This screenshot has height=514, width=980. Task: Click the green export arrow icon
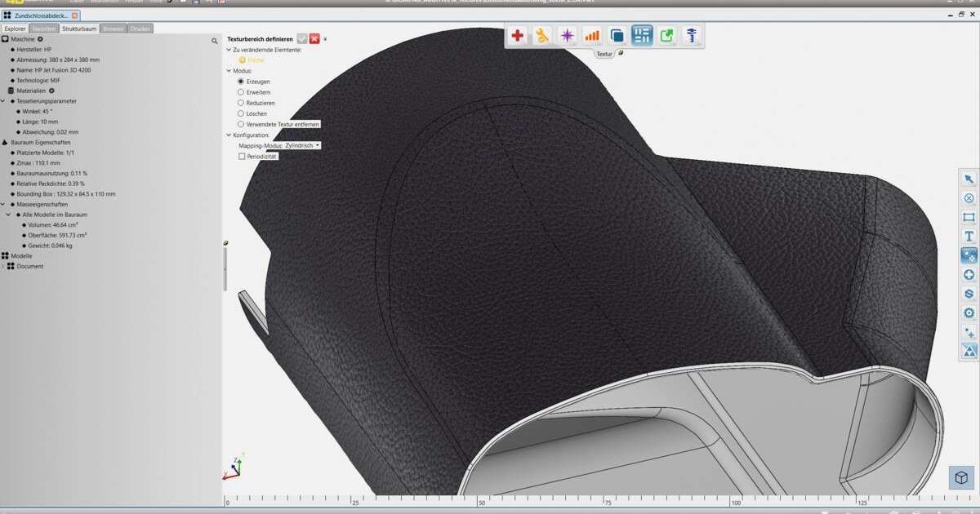click(x=667, y=35)
